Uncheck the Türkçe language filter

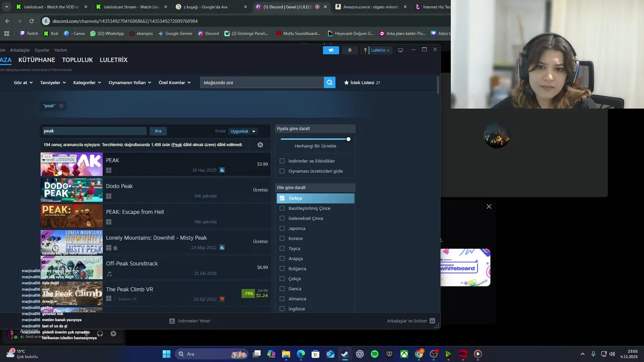point(282,198)
